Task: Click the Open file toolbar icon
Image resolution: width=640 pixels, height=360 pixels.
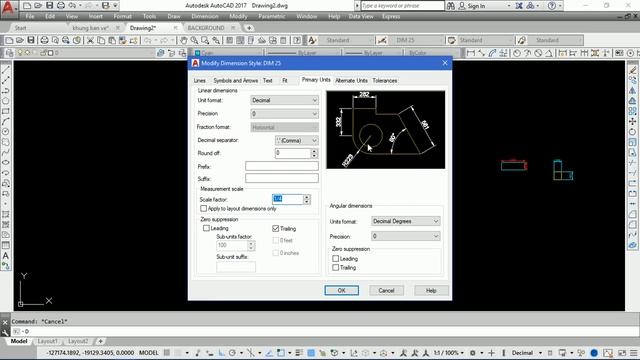Action: click(20, 40)
